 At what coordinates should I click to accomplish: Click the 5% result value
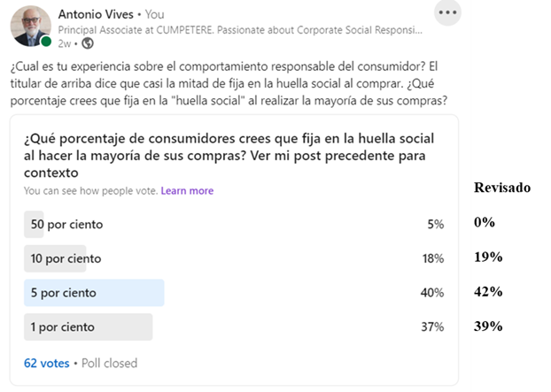coord(435,224)
